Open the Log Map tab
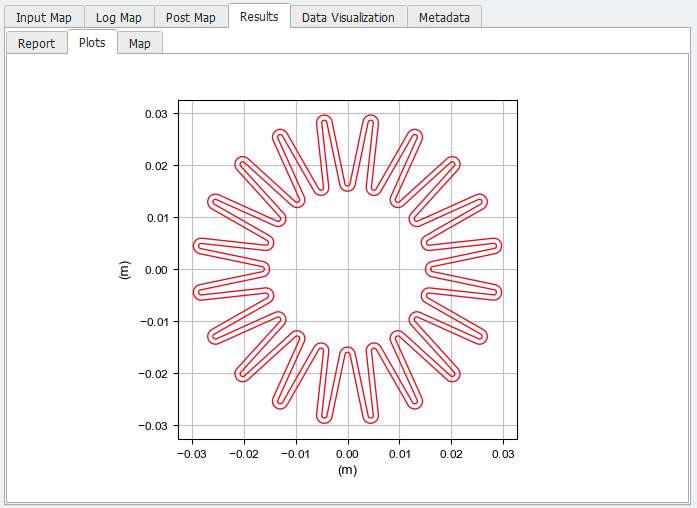 tap(119, 17)
